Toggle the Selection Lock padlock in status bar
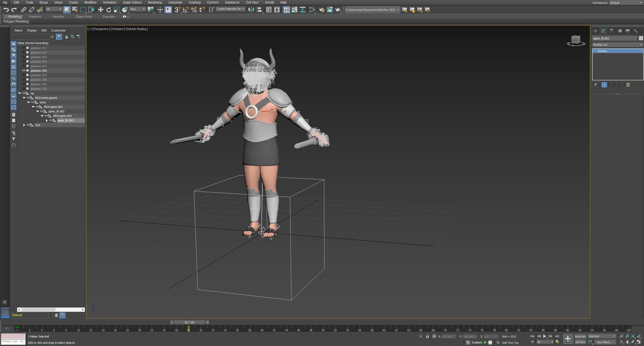The height and width of the screenshot is (346, 644). coord(427,336)
